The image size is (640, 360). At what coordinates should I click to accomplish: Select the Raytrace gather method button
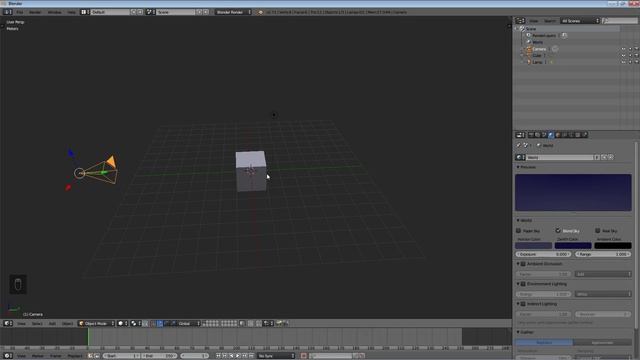[x=544, y=342]
